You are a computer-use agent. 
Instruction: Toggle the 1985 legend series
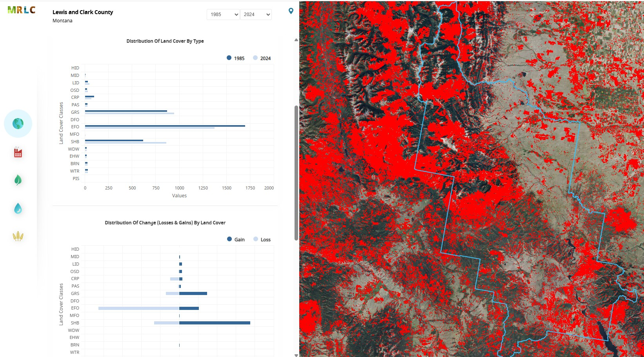[x=235, y=58]
